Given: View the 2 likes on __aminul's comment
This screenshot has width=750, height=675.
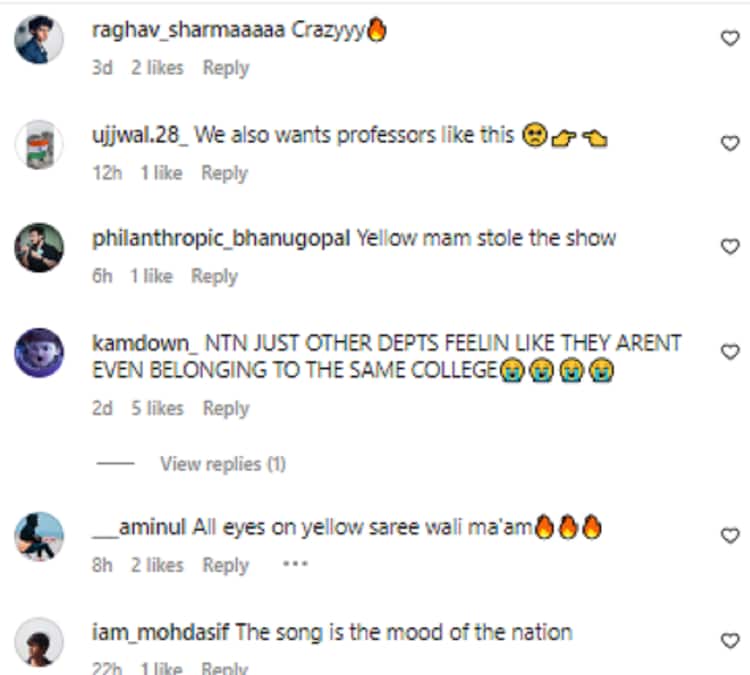Looking at the screenshot, I should tap(157, 565).
